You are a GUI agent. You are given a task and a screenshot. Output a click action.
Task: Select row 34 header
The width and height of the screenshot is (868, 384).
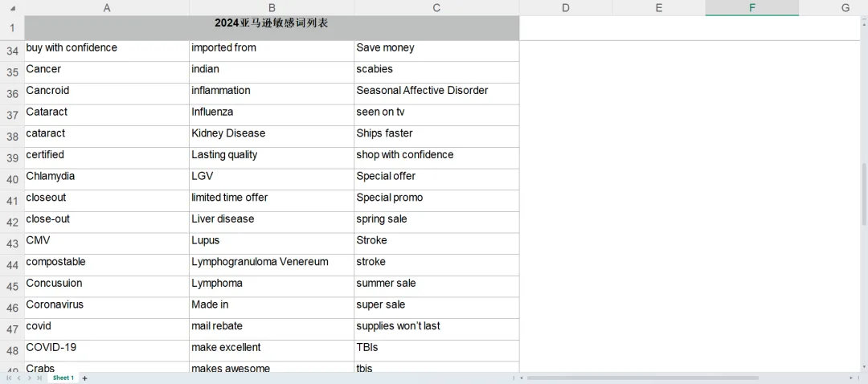click(x=12, y=51)
